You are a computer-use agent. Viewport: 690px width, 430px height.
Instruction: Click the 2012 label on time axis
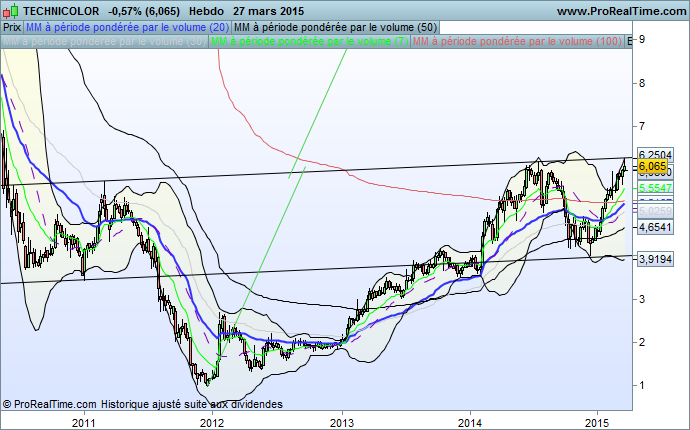[x=212, y=423]
